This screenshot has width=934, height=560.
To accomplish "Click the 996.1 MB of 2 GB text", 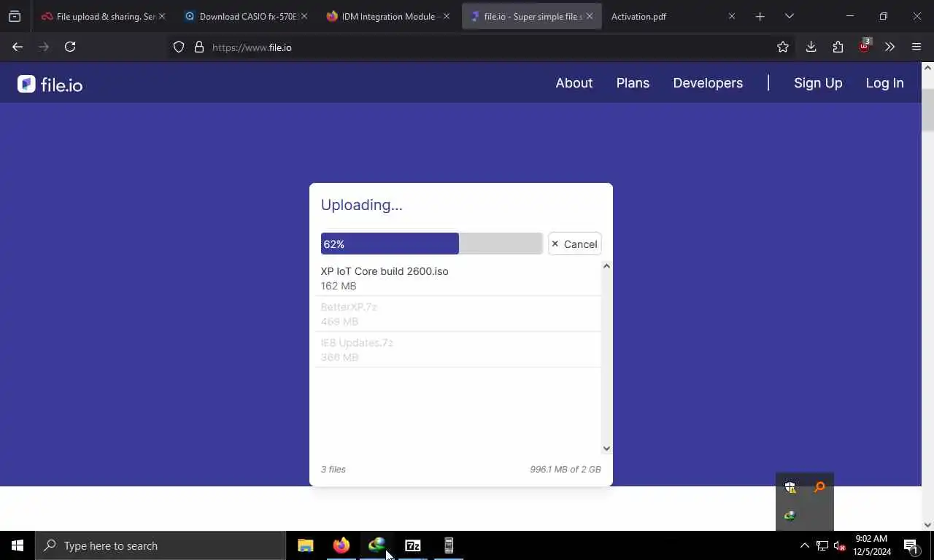I will click(x=566, y=469).
